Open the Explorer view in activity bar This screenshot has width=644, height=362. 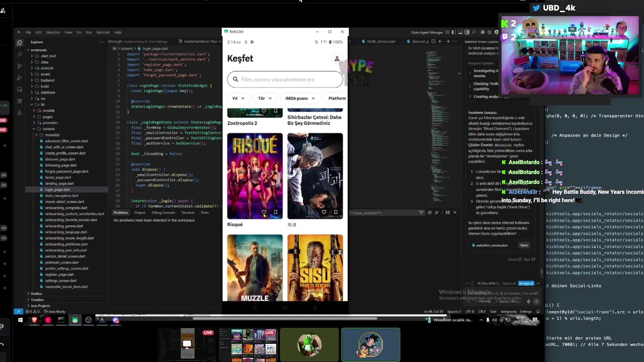(20, 43)
